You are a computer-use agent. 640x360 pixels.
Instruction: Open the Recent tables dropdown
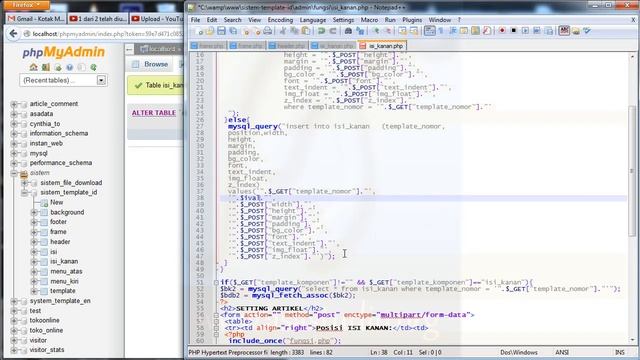point(63,80)
